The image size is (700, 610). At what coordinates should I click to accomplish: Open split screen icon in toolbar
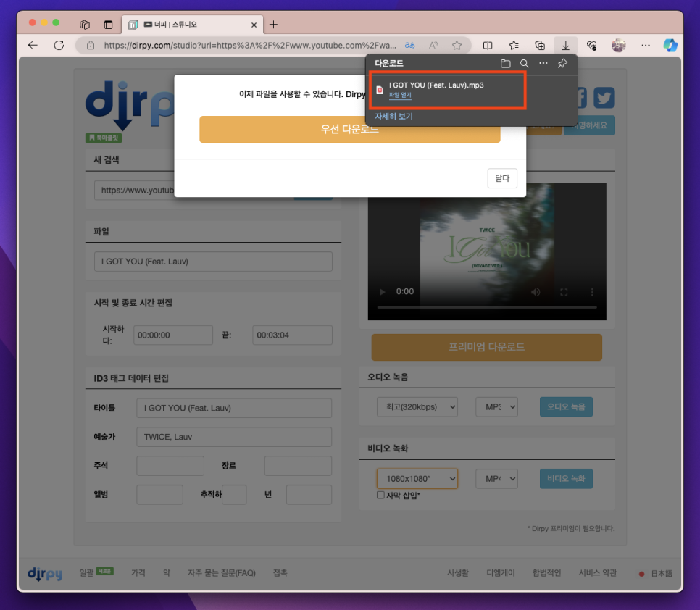[x=488, y=45]
